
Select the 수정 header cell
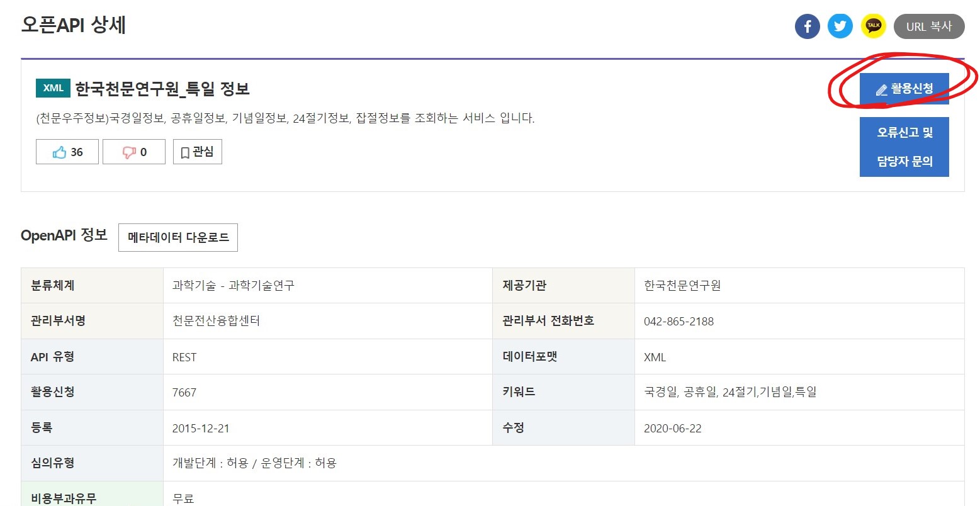pos(563,427)
